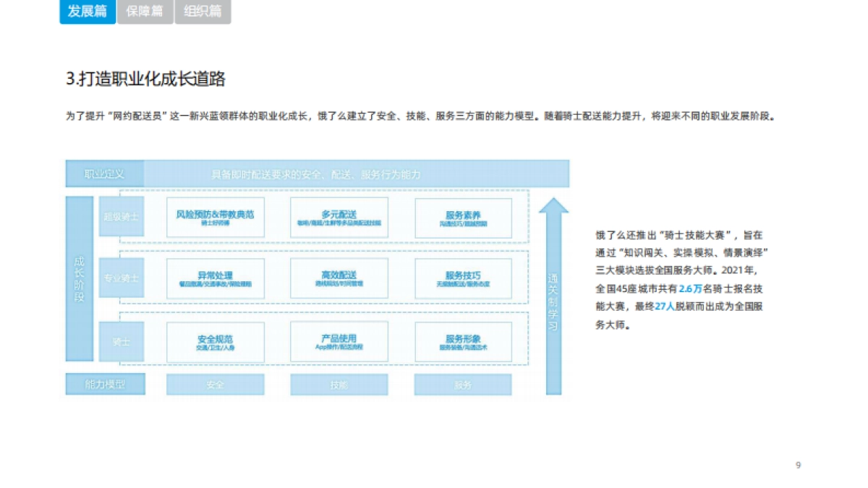Click the 安全规范 capability box

[216, 341]
